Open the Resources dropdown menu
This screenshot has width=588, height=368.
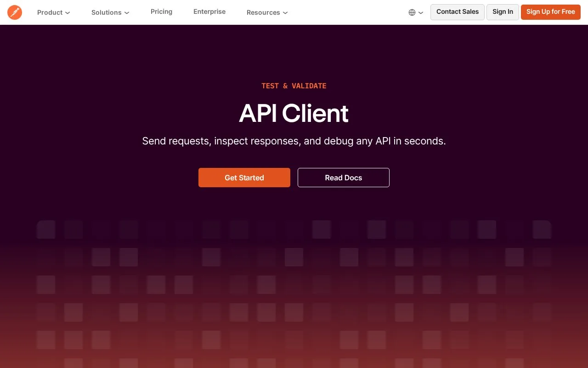tap(267, 12)
